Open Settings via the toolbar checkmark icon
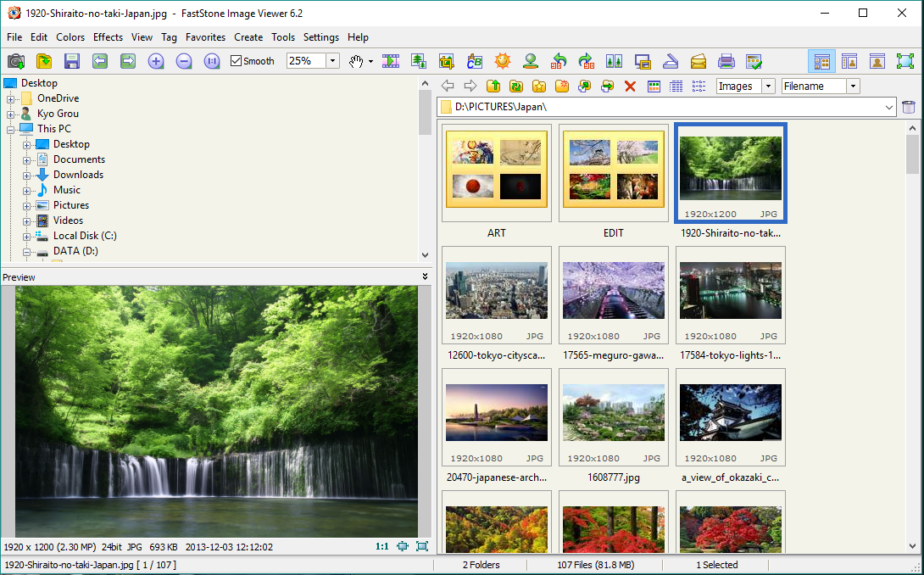 (754, 61)
